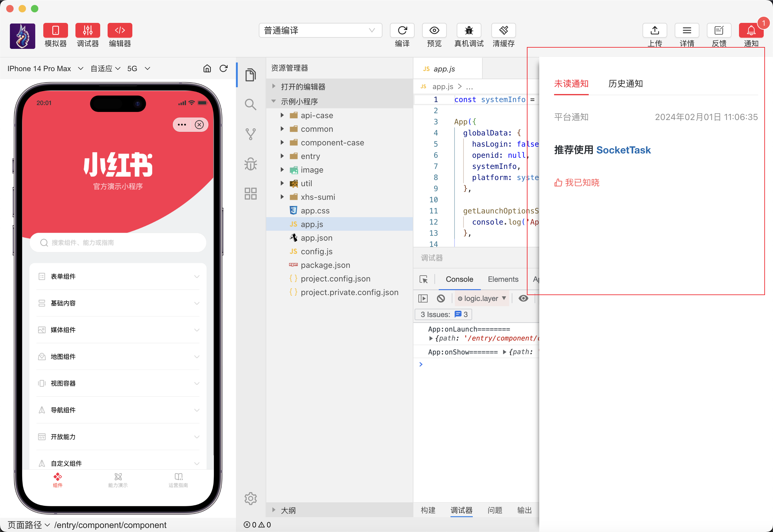Open app.json in the file tree
The image size is (773, 532).
point(340,238)
